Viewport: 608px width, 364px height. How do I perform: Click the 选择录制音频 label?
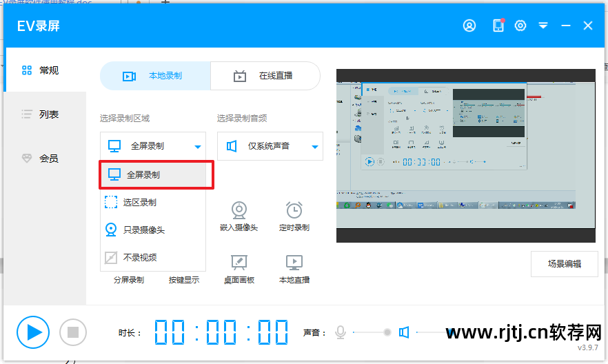tap(241, 119)
